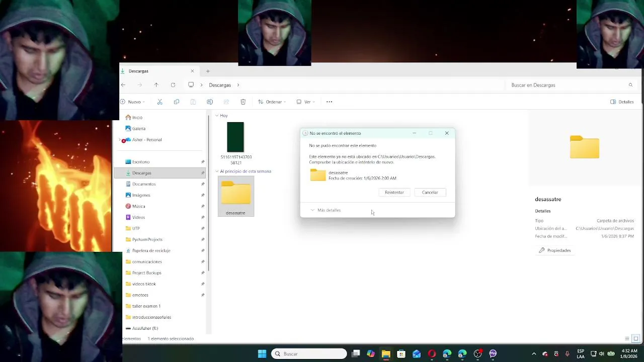This screenshot has height=362, width=644.
Task: Click the Share icon in toolbar
Action: click(x=226, y=102)
